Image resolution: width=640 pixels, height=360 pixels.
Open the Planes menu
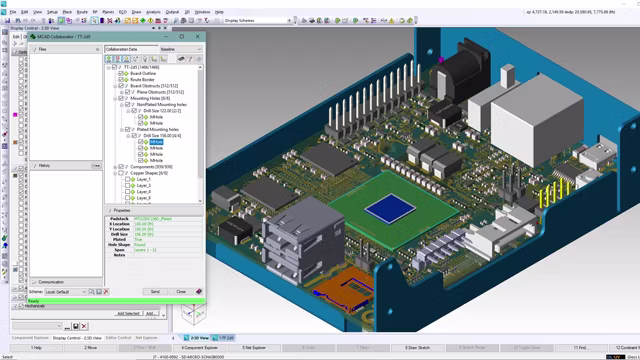108,12
